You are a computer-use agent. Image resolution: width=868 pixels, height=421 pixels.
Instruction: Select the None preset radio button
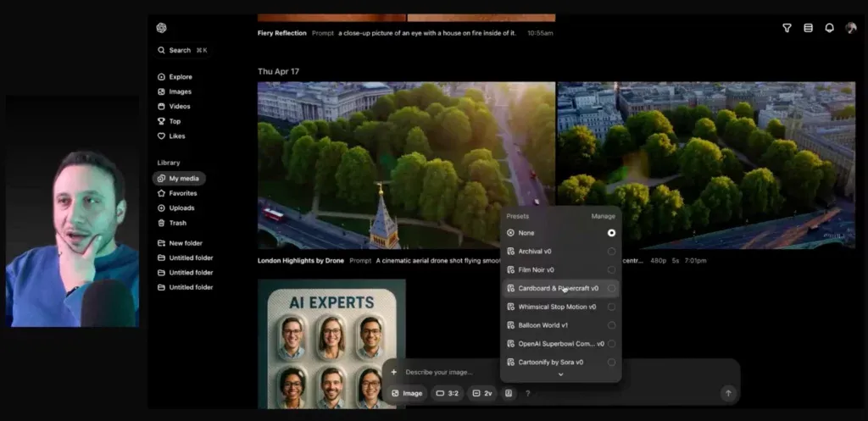(611, 233)
